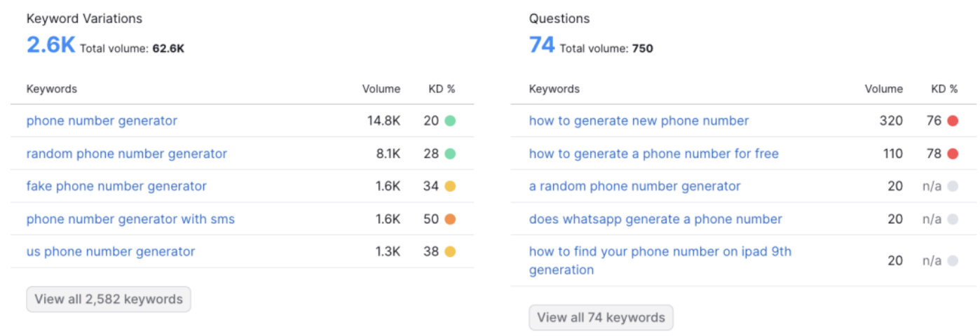Open how to generate new phone number question
Viewport: 980px width, 336px height.
pos(639,121)
